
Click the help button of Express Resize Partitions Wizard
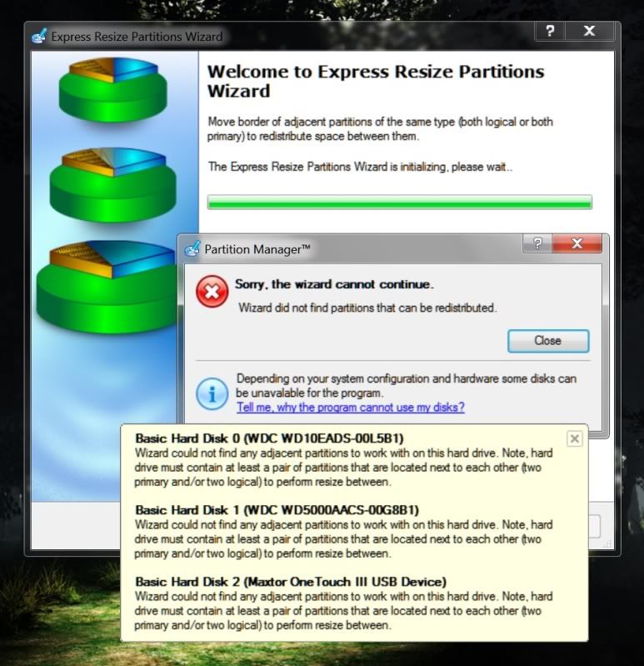coord(550,31)
